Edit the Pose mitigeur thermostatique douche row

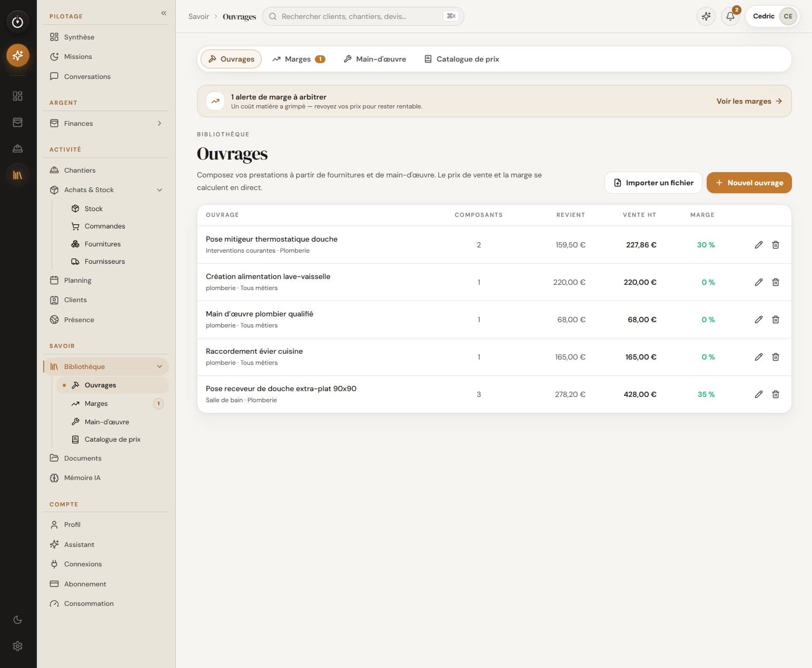[758, 245]
